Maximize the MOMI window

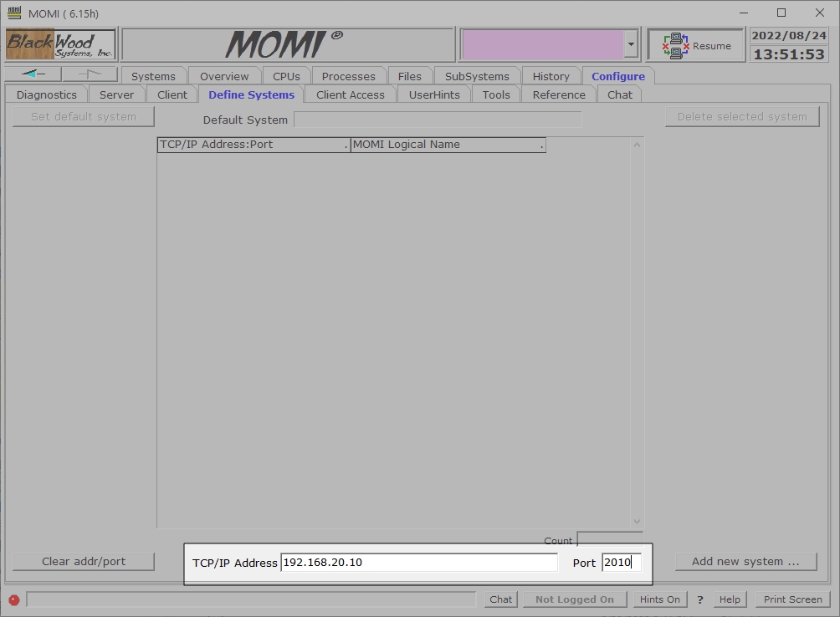[x=781, y=13]
